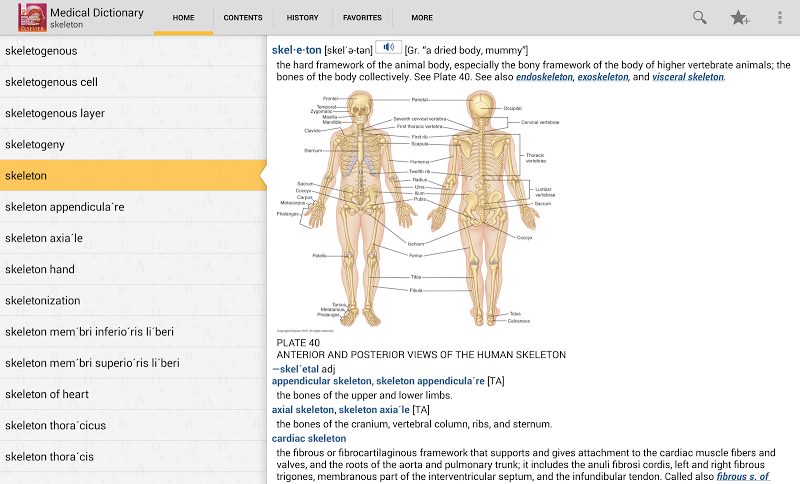The width and height of the screenshot is (800, 484).
Task: Select 'skeleton thora´cicus' entry
Action: coord(133,425)
